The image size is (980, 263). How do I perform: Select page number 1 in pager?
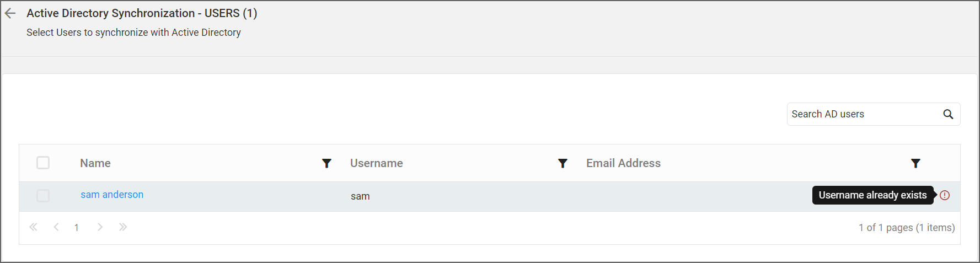[77, 228]
